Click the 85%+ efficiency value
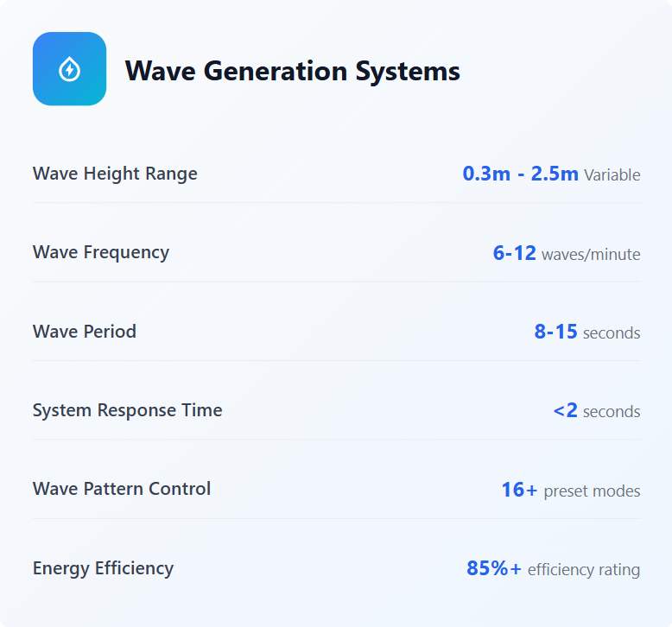This screenshot has height=627, width=672. point(493,568)
